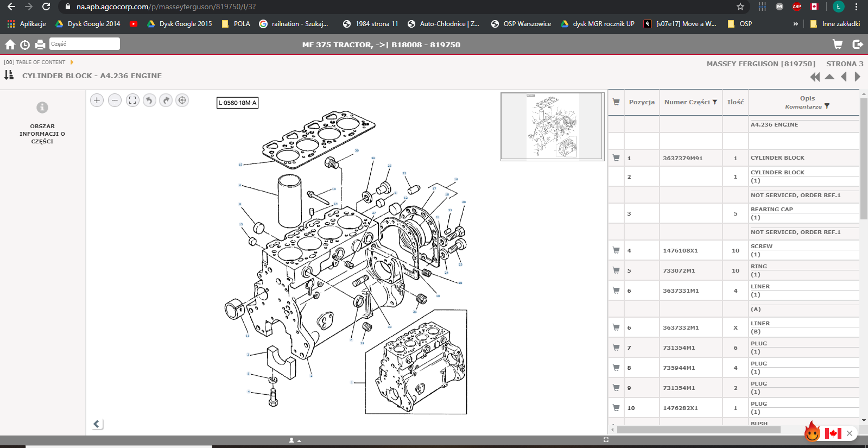The height and width of the screenshot is (448, 868).
Task: Open the shopping cart in header
Action: pyautogui.click(x=838, y=45)
